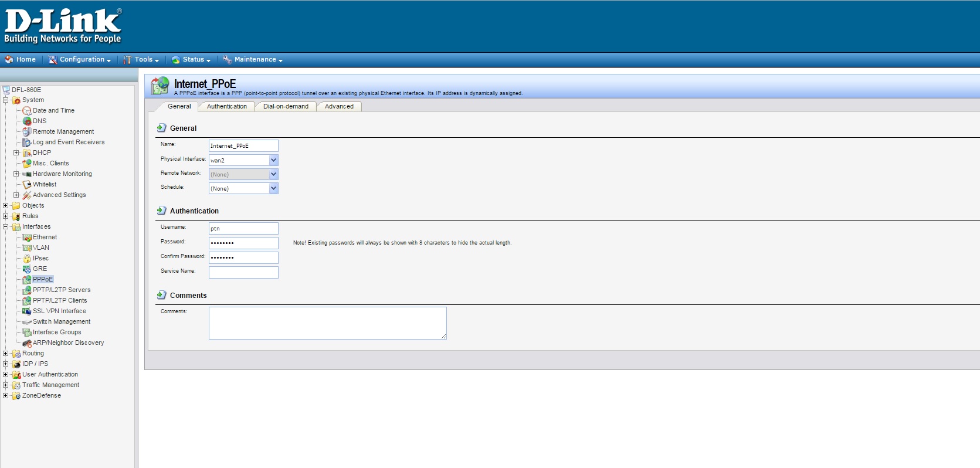The image size is (980, 468).
Task: Click the Internet_PPoE page header icon
Action: [160, 86]
